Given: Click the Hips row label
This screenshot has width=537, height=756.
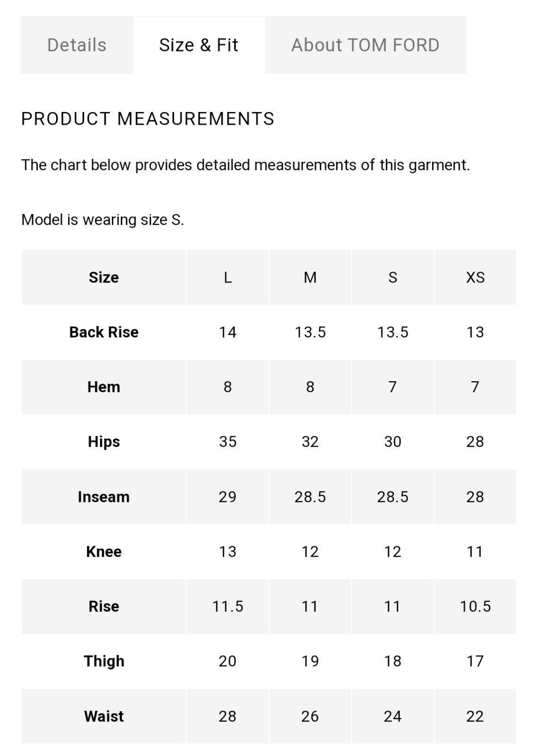Looking at the screenshot, I should point(104,442).
